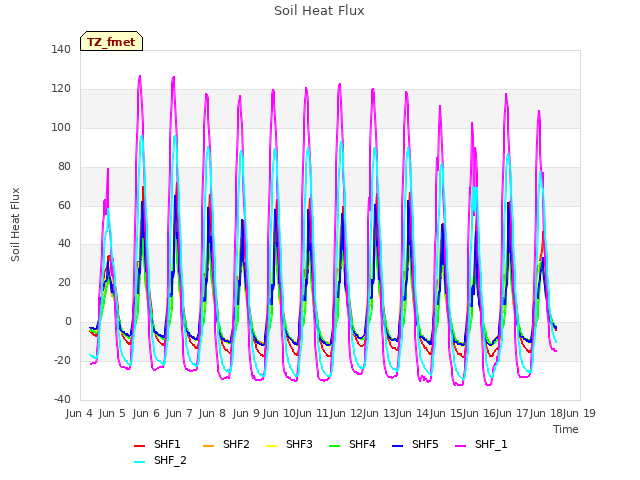The width and height of the screenshot is (640, 480).
Task: Click the 120 y-axis tick label
Action: tap(61, 89)
